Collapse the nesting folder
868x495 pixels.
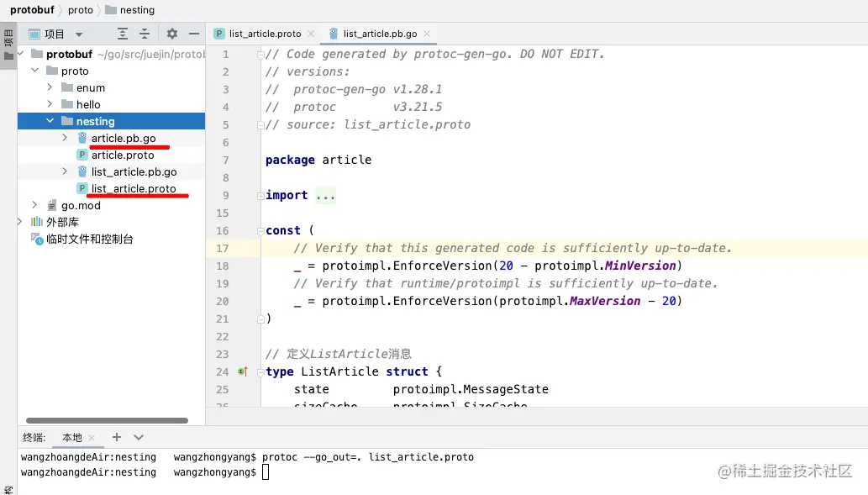click(x=50, y=121)
